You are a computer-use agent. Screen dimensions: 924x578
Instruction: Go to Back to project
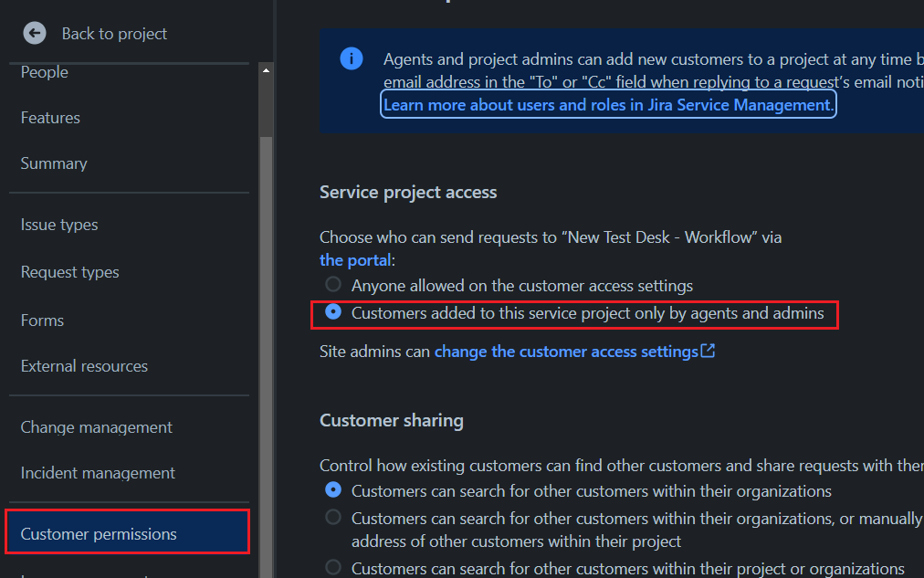[x=114, y=33]
